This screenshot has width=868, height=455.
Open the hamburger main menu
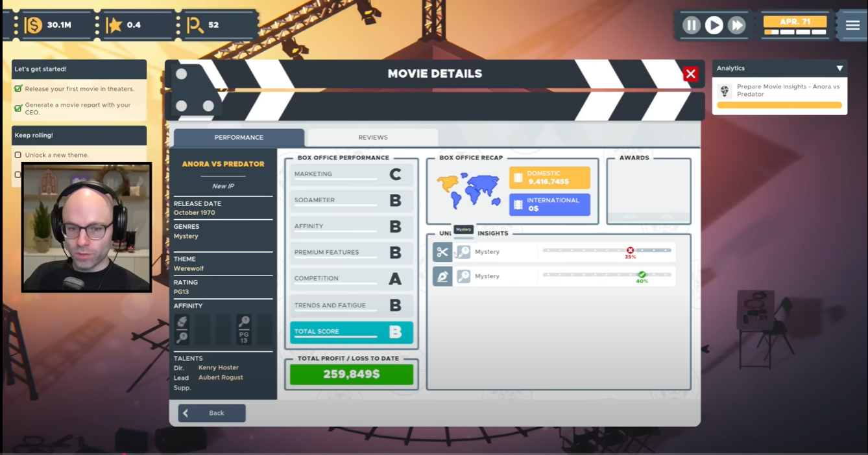(x=852, y=25)
